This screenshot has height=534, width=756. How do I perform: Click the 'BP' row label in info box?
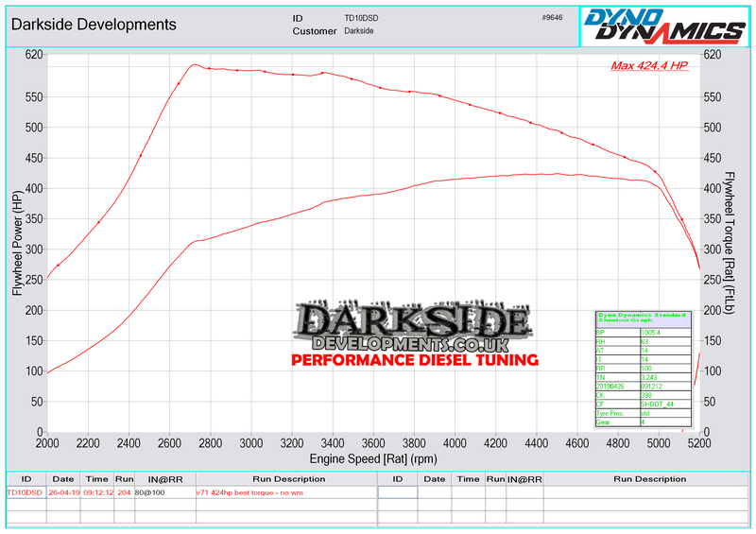coord(600,333)
